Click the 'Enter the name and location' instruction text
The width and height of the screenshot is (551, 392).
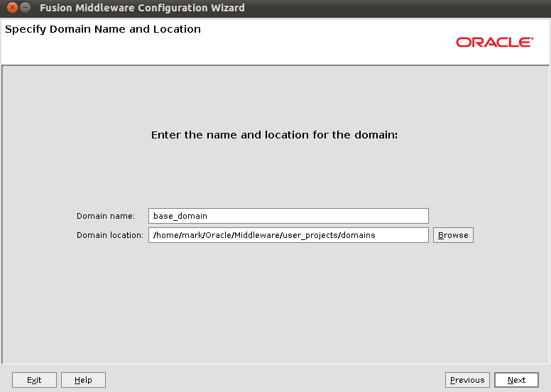point(274,134)
